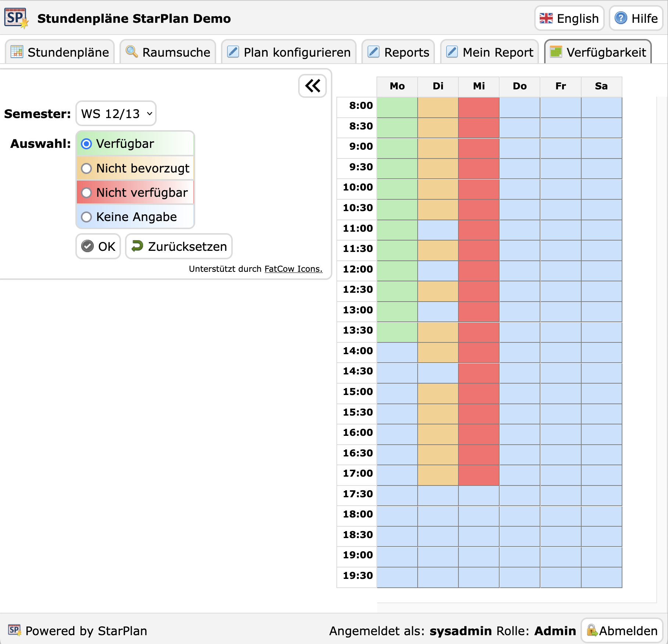The height and width of the screenshot is (644, 668).
Task: Select the Verfügbar radio option
Action: 86,144
